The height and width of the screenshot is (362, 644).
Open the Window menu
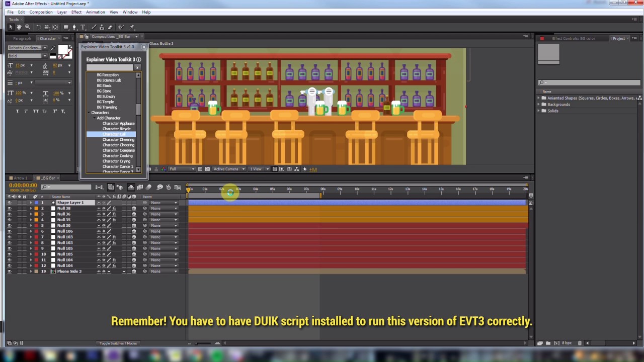(130, 12)
